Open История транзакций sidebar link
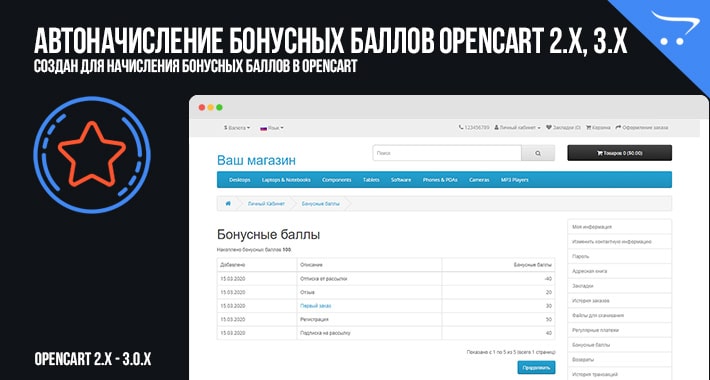The image size is (710, 380). 619,374
